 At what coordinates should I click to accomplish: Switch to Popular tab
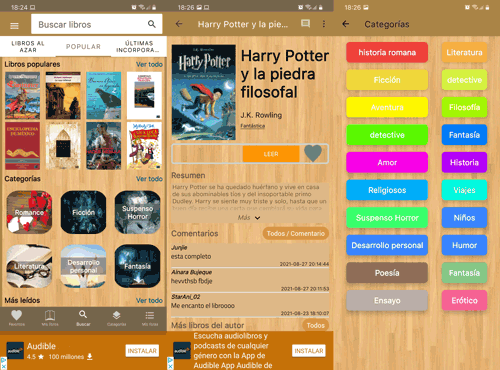83,46
